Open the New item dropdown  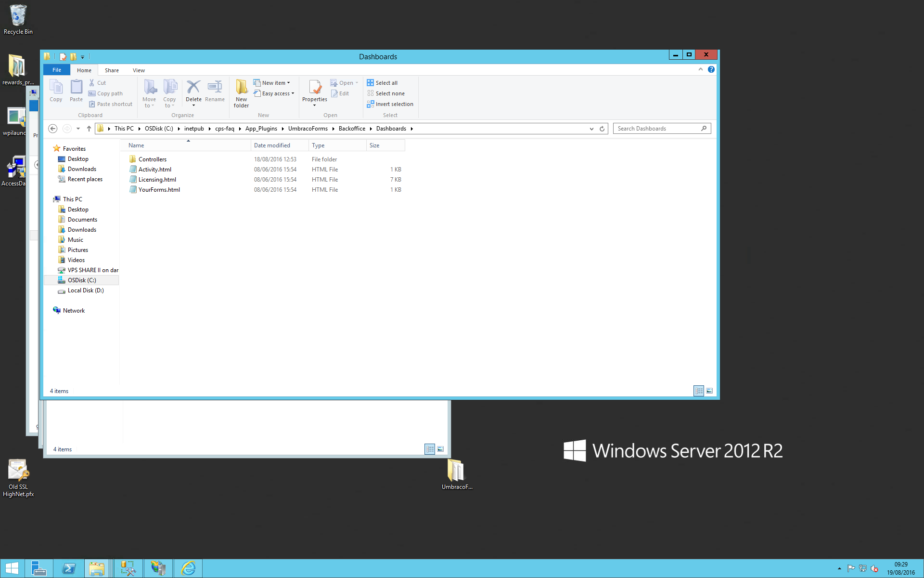click(x=272, y=83)
